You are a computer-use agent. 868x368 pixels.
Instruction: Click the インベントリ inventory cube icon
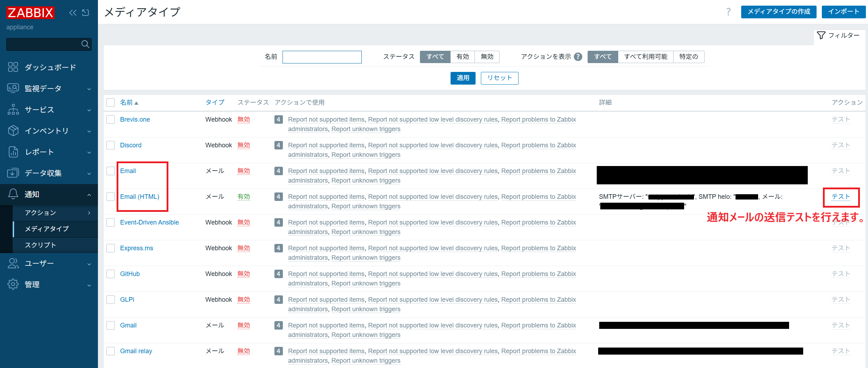point(13,130)
